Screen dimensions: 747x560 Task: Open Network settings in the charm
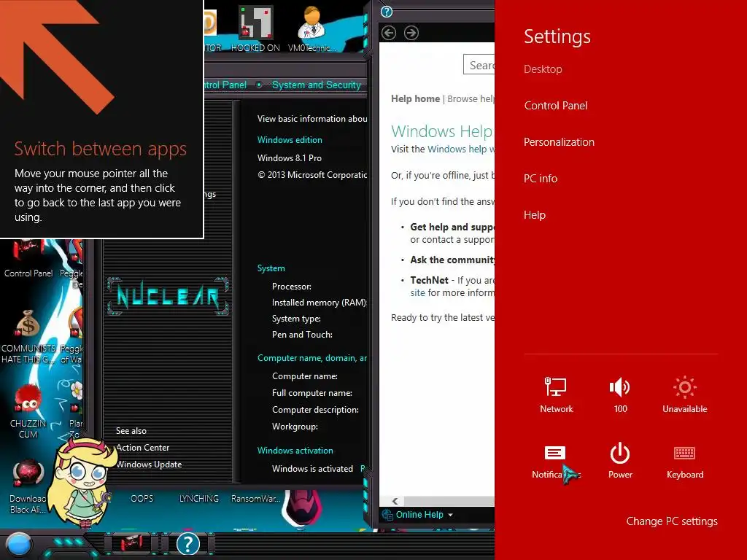(556, 394)
